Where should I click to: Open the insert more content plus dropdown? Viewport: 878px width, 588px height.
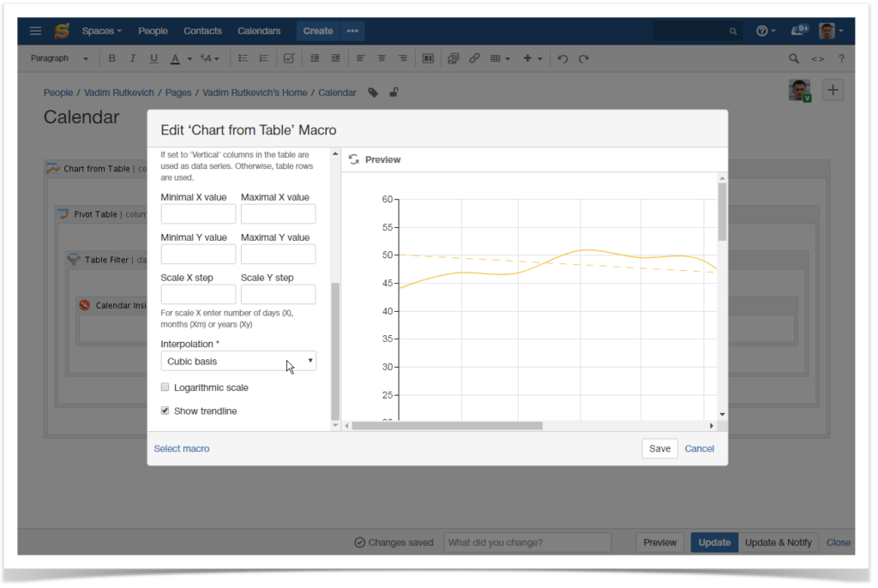click(530, 58)
